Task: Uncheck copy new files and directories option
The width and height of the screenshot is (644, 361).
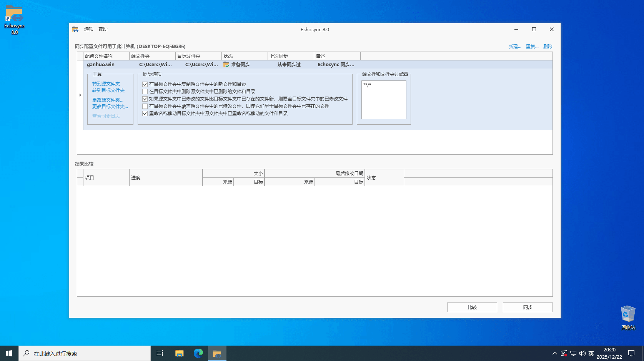Action: click(145, 84)
